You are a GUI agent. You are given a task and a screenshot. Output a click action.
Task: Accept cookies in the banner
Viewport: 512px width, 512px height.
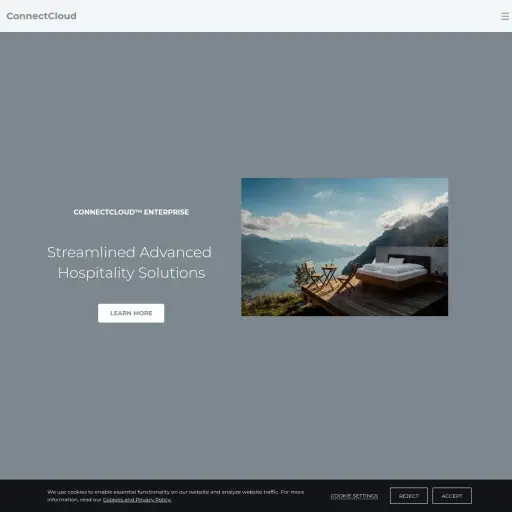coord(452,496)
